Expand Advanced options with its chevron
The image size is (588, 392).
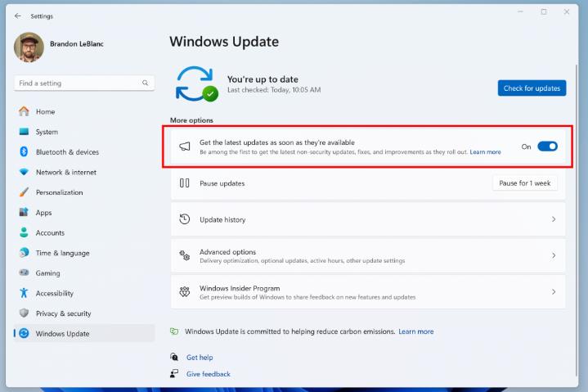(554, 255)
